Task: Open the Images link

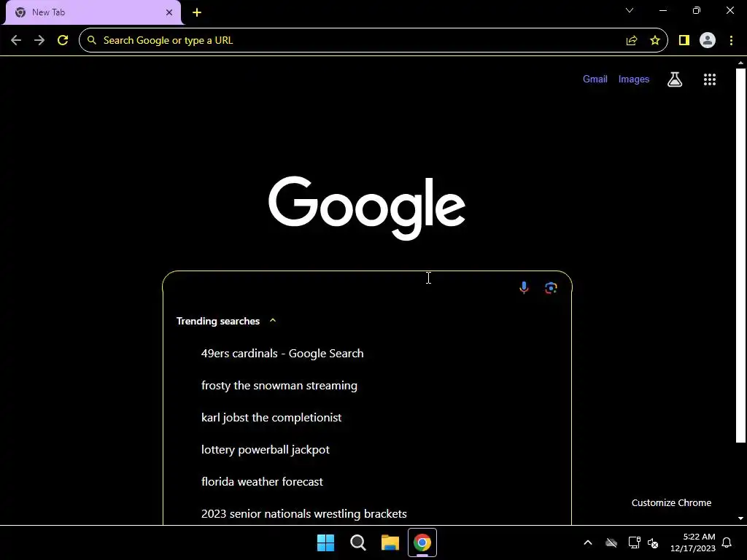Action: (634, 79)
